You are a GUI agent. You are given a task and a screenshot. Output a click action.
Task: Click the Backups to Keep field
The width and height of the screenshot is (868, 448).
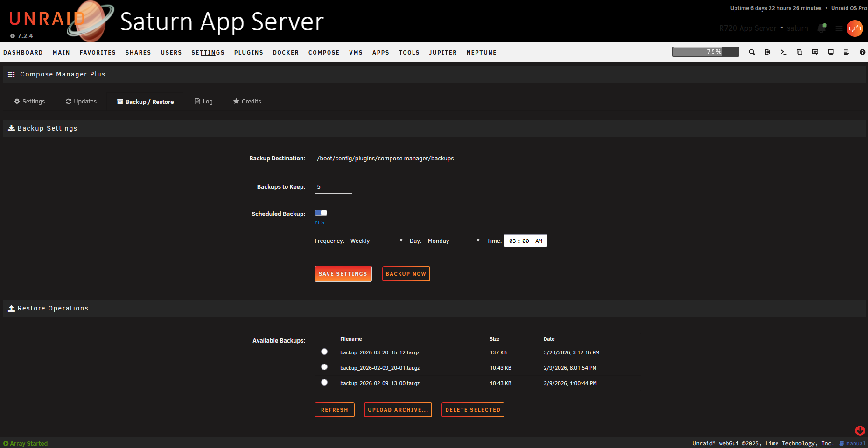pyautogui.click(x=333, y=187)
